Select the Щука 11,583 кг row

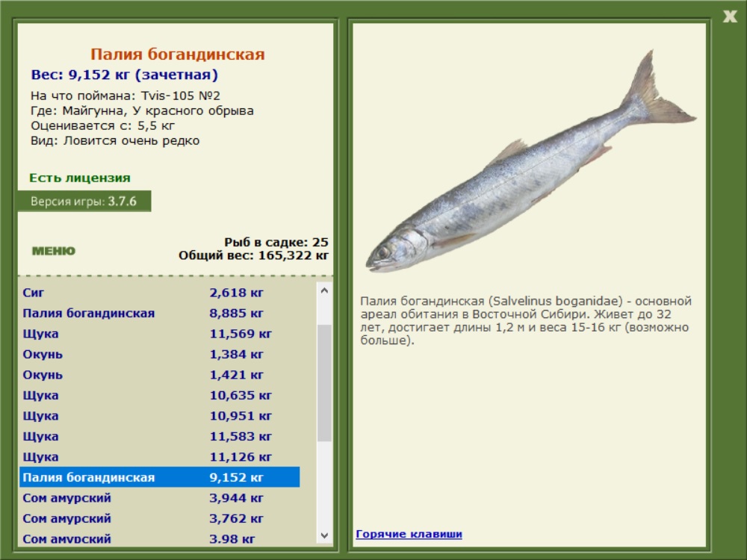coord(160,436)
